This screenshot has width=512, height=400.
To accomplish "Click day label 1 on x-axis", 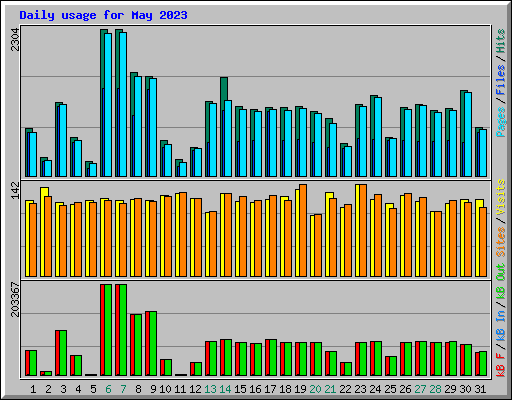I will pyautogui.click(x=33, y=389).
